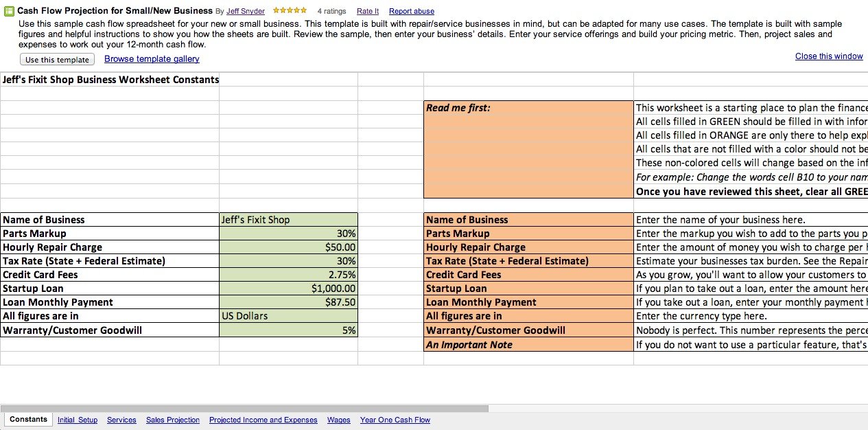Select the Constants sheet tab
Viewport: 868px width, 430px height.
click(x=28, y=420)
